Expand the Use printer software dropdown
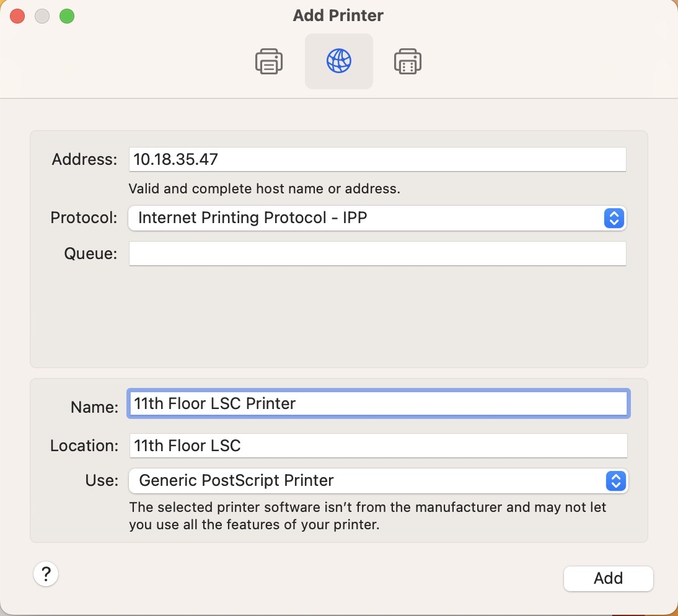 pyautogui.click(x=378, y=481)
